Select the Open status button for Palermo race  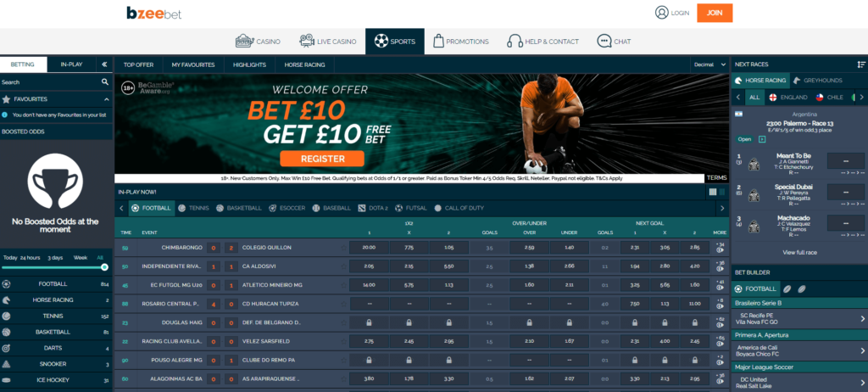click(744, 139)
